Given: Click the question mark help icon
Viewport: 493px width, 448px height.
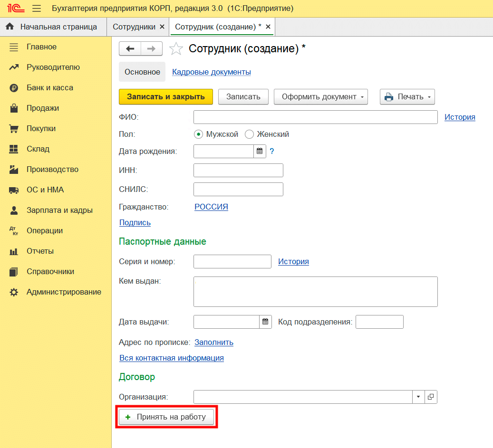Looking at the screenshot, I should click(x=272, y=152).
